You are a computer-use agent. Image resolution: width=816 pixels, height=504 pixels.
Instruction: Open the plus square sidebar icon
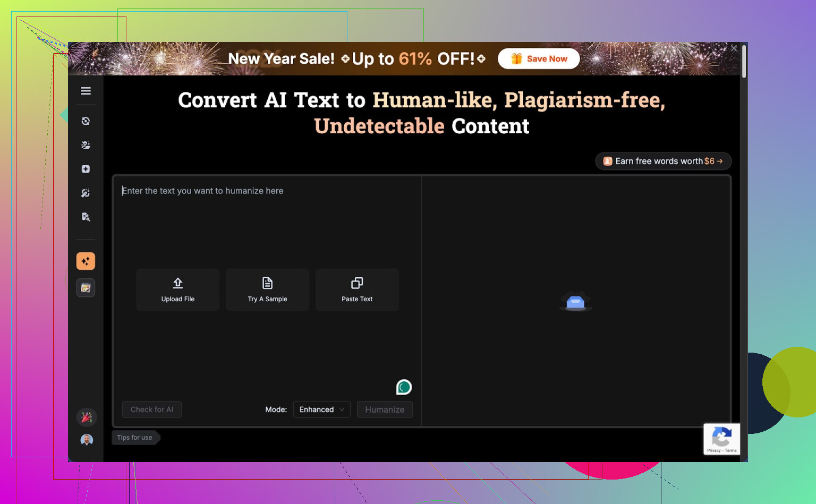pyautogui.click(x=86, y=169)
